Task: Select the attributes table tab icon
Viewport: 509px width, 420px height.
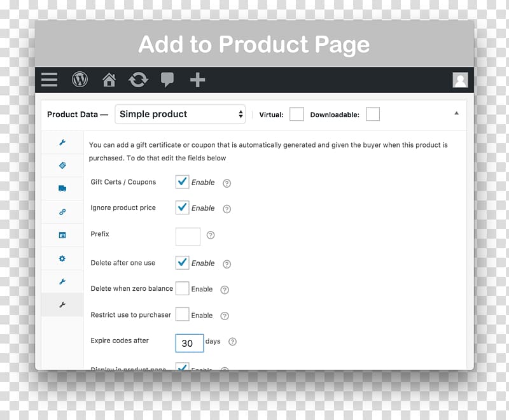Action: [62, 235]
